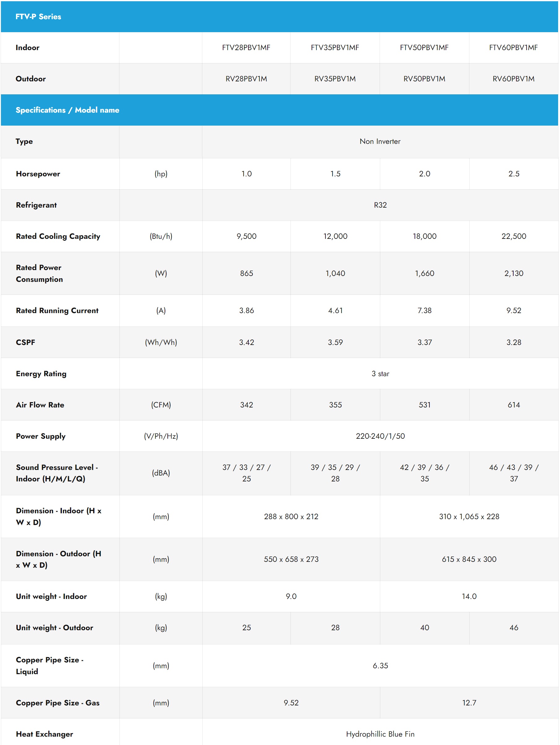Click the Specifications / Model name header

pos(67,110)
